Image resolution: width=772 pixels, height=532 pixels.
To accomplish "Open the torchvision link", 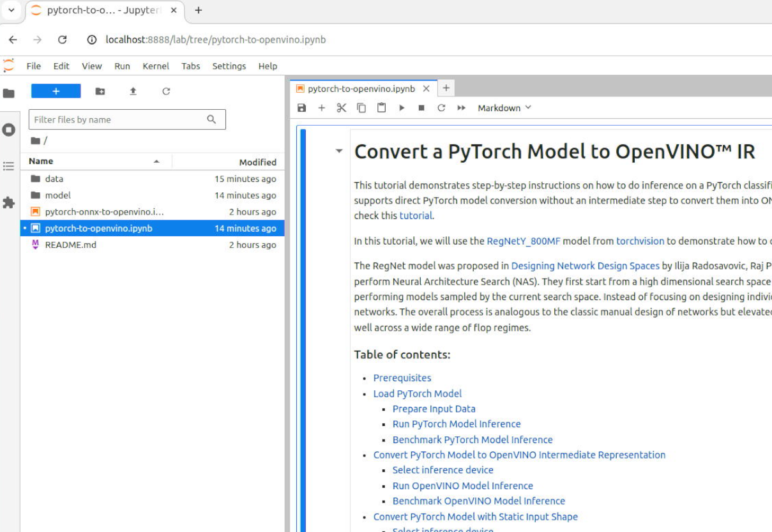I will [x=640, y=241].
